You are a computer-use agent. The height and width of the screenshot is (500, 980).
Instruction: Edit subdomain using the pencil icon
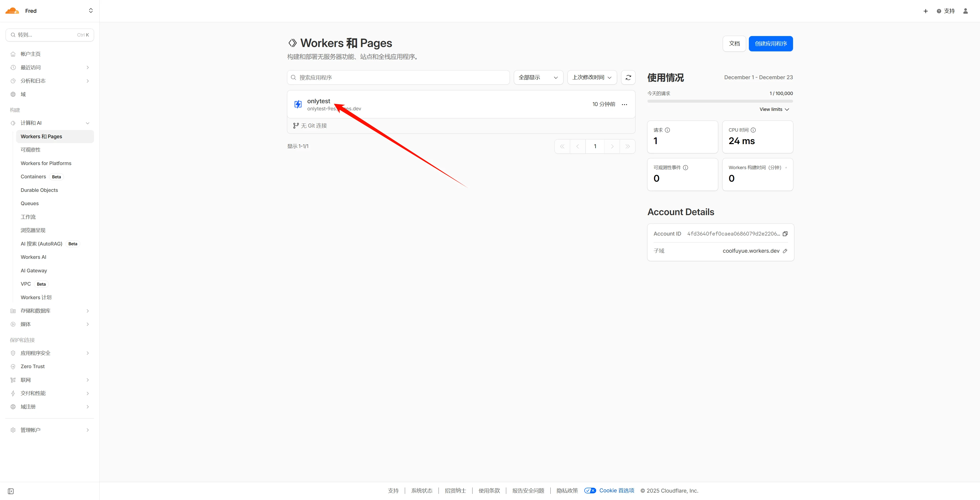(785, 251)
